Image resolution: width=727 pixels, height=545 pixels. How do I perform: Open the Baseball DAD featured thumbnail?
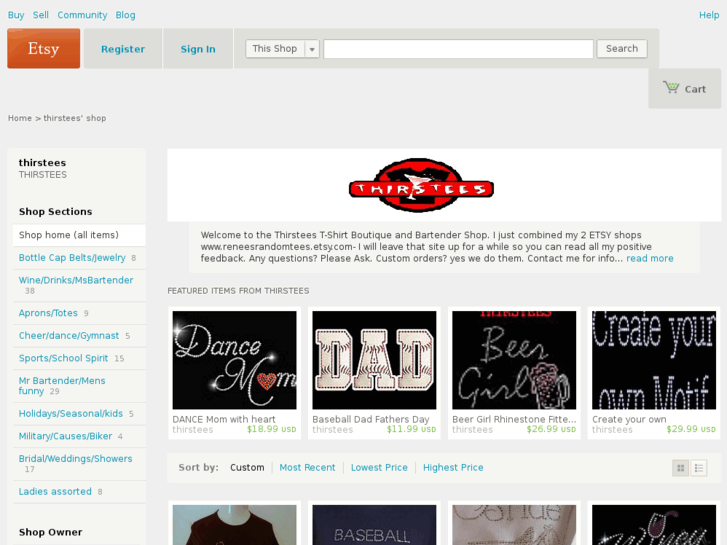374,360
